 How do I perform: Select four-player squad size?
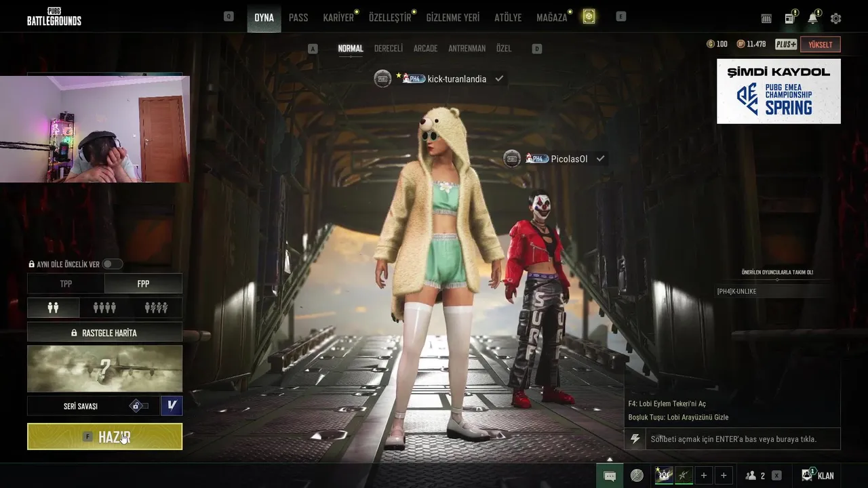(x=104, y=308)
